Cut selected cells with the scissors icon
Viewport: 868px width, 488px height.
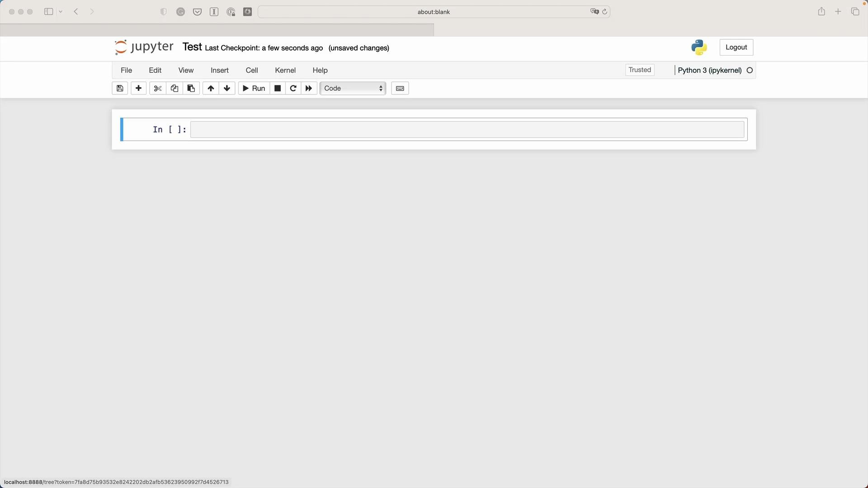click(x=158, y=88)
